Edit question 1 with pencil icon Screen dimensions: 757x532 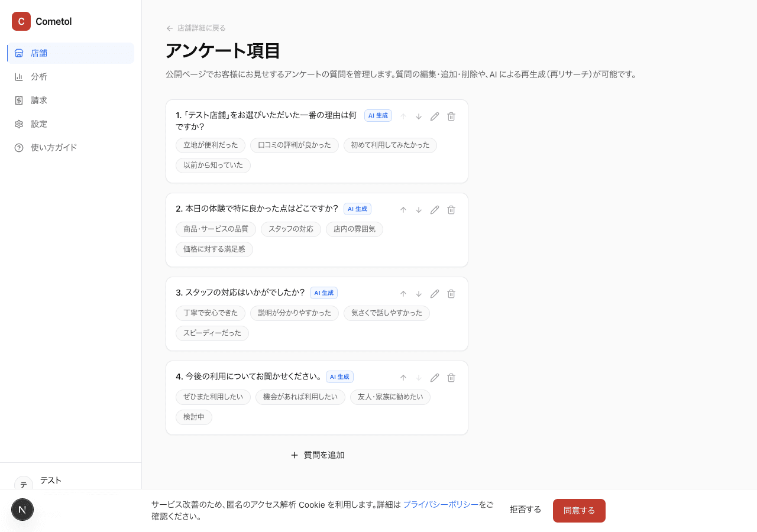click(x=435, y=116)
